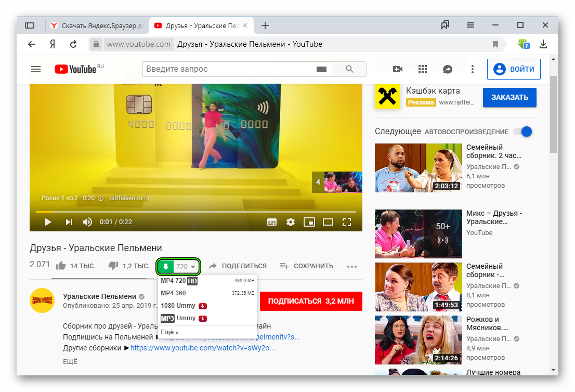Toggle the autoplay switch
This screenshot has width=575, height=392.
tap(522, 132)
